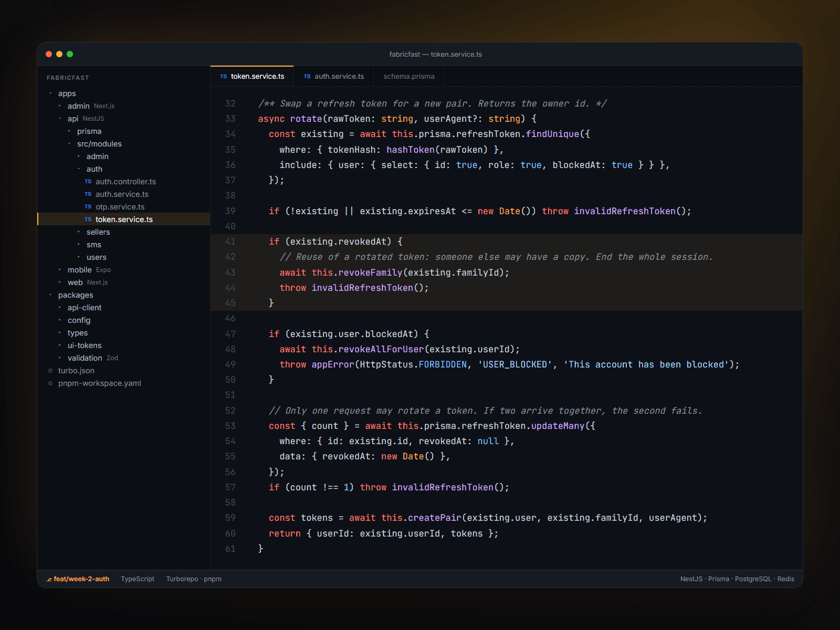This screenshot has height=630, width=840.
Task: Click the feat/week-2-auth branch indicator
Action: tap(78, 579)
